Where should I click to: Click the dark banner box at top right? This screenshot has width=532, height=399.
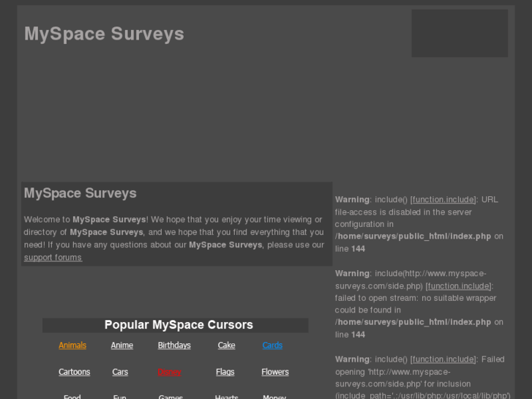[460, 33]
